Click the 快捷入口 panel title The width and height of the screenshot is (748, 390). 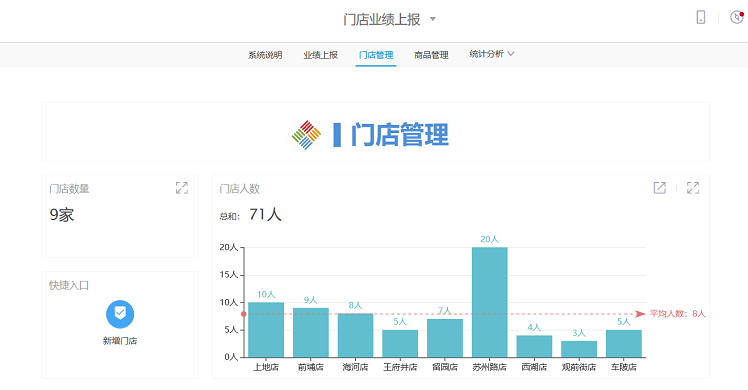tap(69, 285)
